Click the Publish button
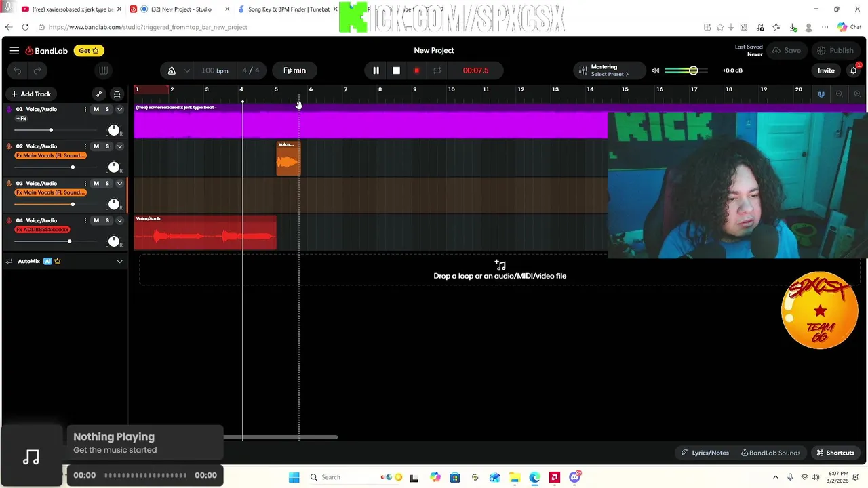This screenshot has height=488, width=868. pyautogui.click(x=835, y=51)
